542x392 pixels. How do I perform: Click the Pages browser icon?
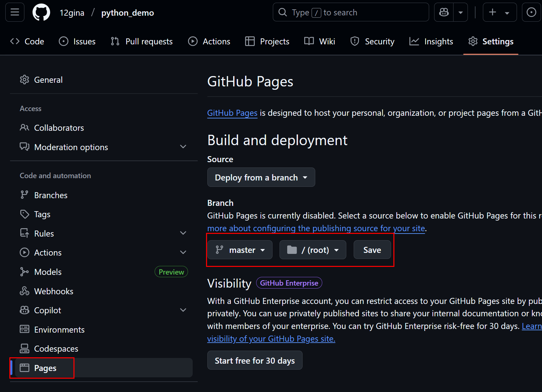click(24, 368)
